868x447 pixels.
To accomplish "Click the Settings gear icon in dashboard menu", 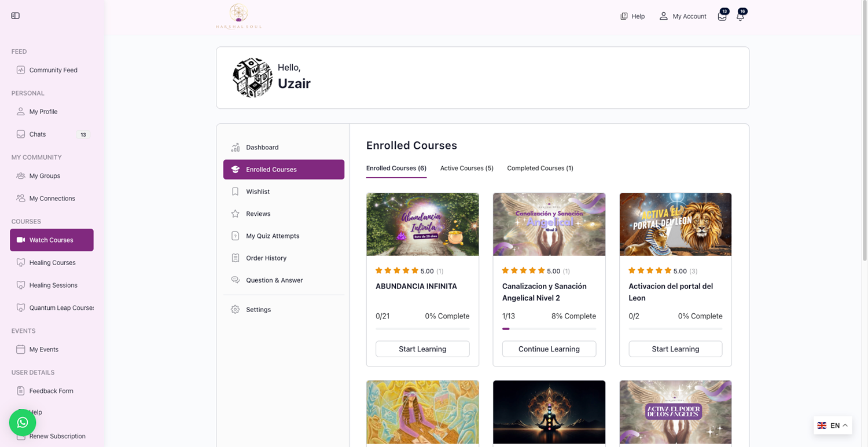I will click(235, 309).
